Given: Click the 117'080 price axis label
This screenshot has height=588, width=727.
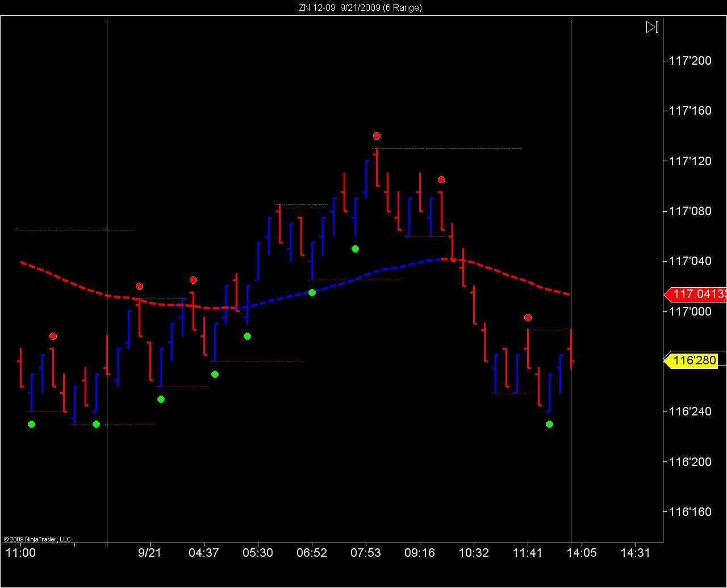Looking at the screenshot, I should click(690, 211).
